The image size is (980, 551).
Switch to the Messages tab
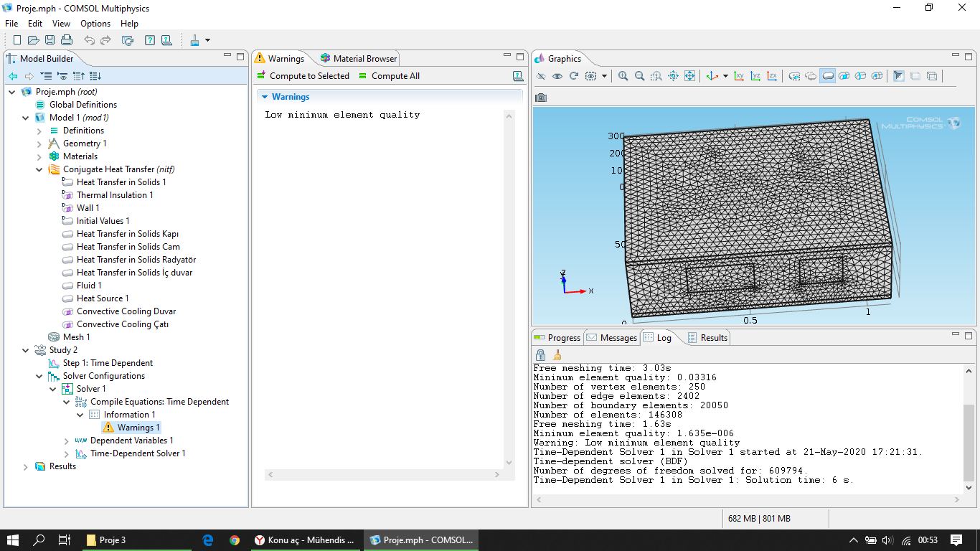tap(612, 338)
